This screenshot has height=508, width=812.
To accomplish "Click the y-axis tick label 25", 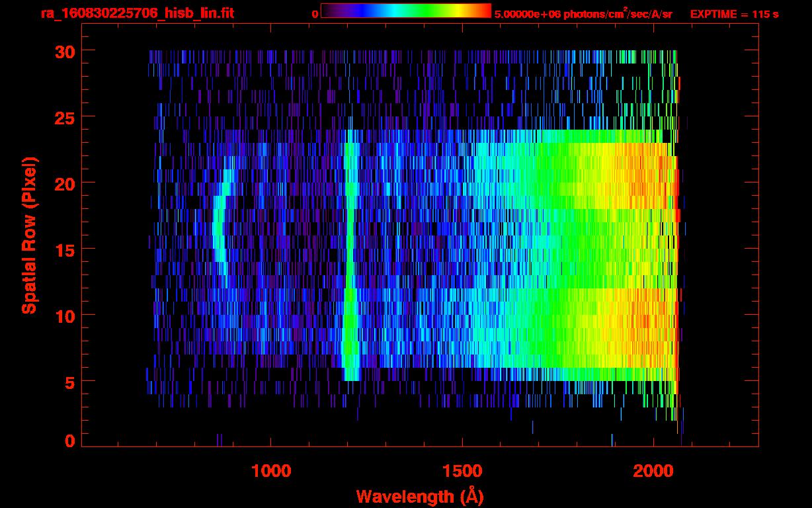I will pos(65,117).
